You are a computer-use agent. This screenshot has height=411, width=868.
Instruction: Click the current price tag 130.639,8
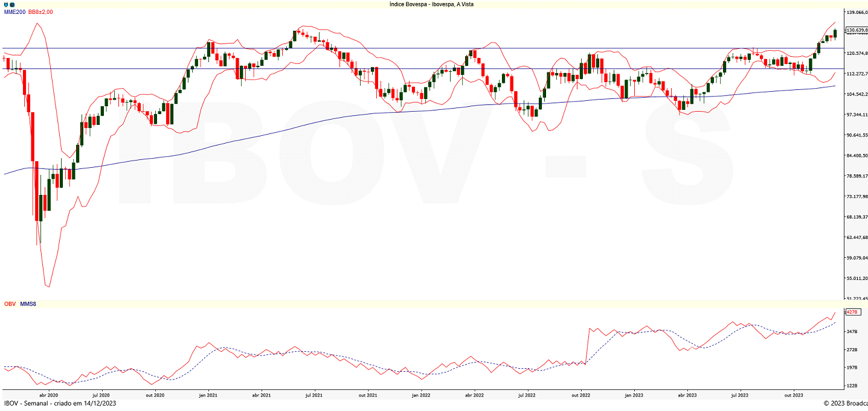click(x=857, y=30)
